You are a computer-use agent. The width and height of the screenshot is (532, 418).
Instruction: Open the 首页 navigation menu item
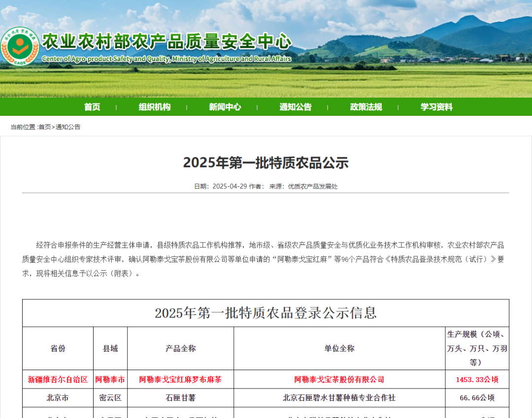(x=92, y=107)
